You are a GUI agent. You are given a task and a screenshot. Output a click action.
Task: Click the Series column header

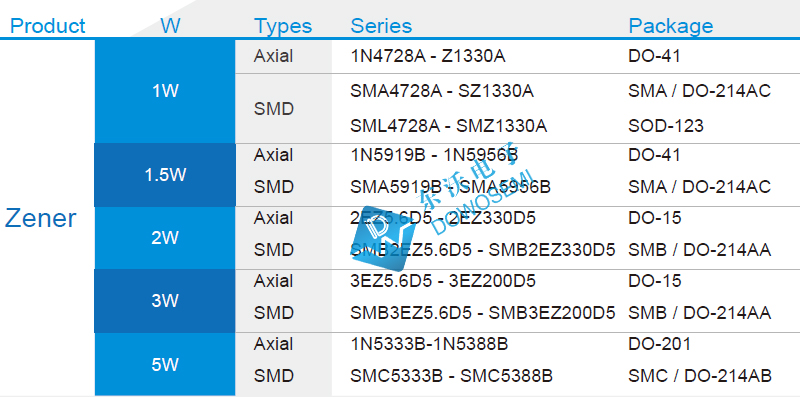click(x=381, y=26)
